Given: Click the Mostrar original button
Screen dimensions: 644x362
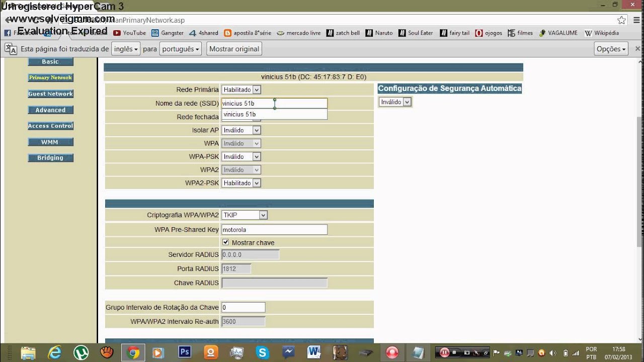Looking at the screenshot, I should coord(234,49).
